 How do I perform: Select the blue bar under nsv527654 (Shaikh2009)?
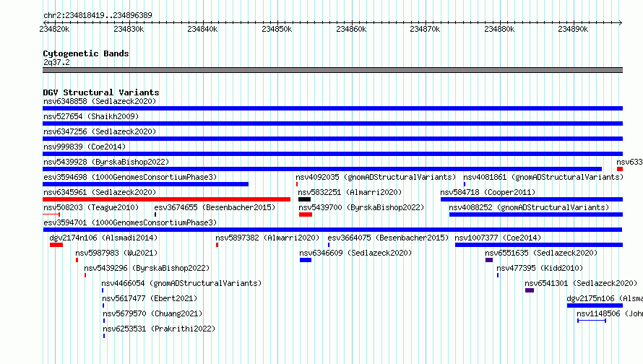(x=332, y=123)
